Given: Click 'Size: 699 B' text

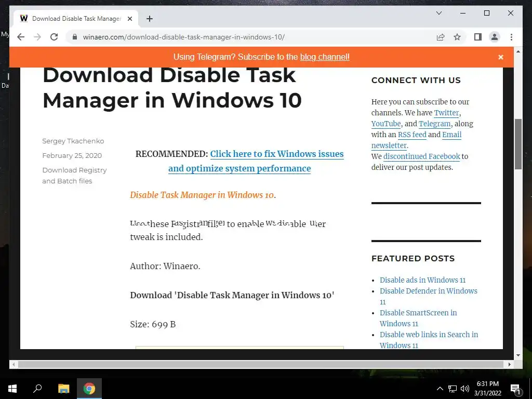Looking at the screenshot, I should click(153, 324).
